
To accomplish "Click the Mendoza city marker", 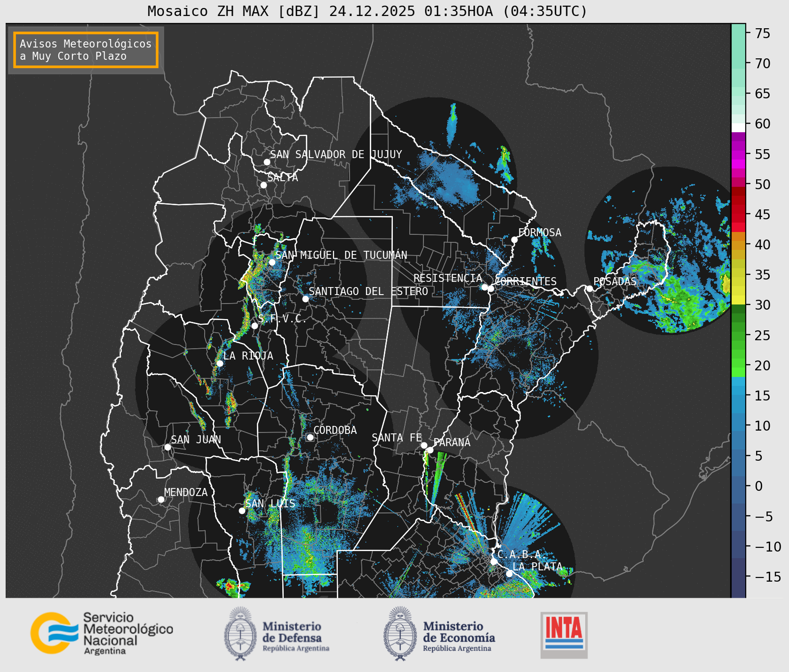I will (x=161, y=499).
